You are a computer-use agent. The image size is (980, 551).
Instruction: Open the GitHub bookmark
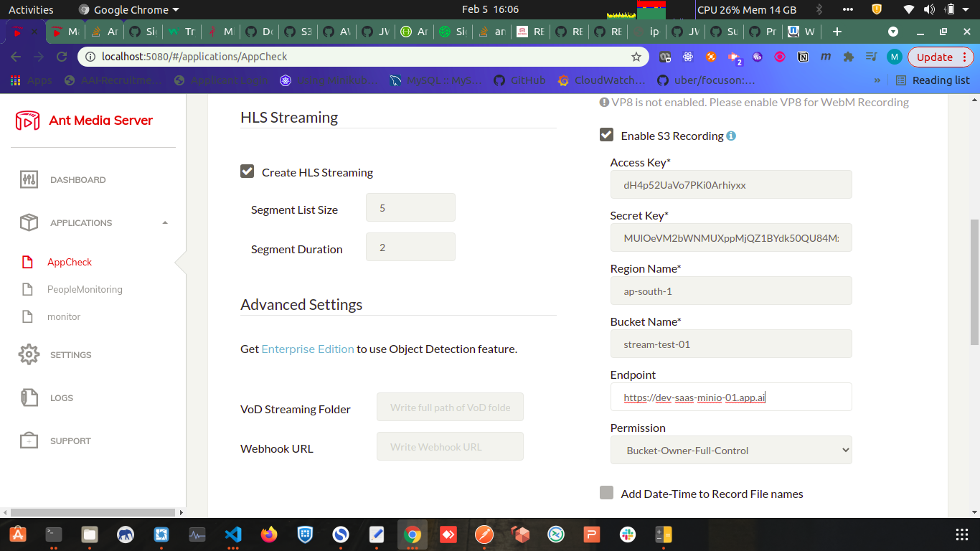[519, 80]
